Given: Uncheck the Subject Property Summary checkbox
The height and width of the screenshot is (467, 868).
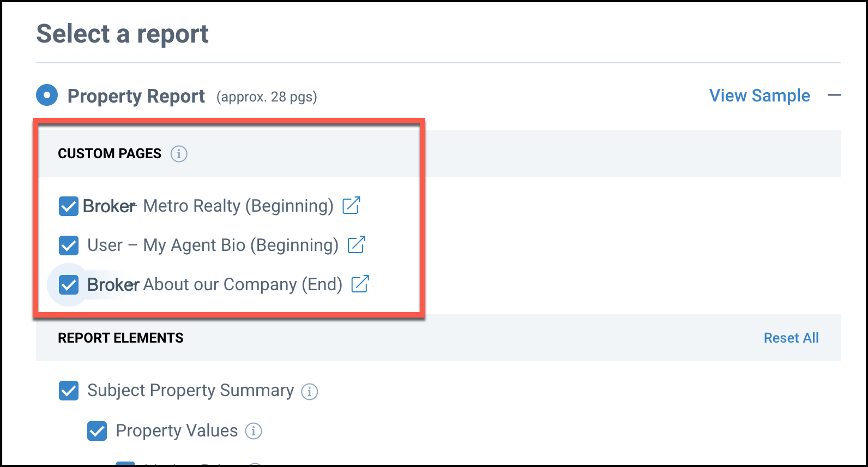Looking at the screenshot, I should click(x=69, y=391).
